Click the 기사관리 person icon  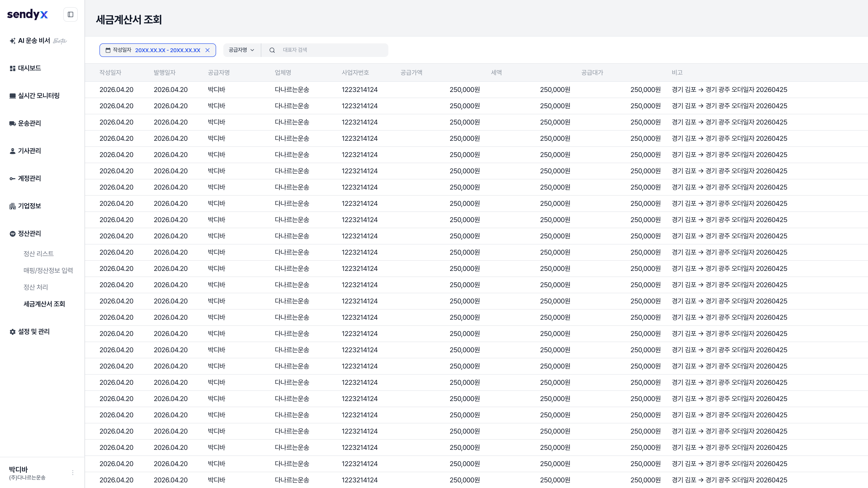click(12, 151)
